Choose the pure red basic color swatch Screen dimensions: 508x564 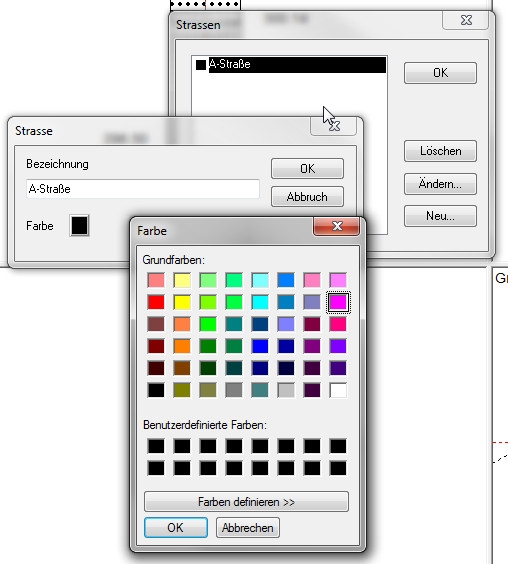(156, 302)
